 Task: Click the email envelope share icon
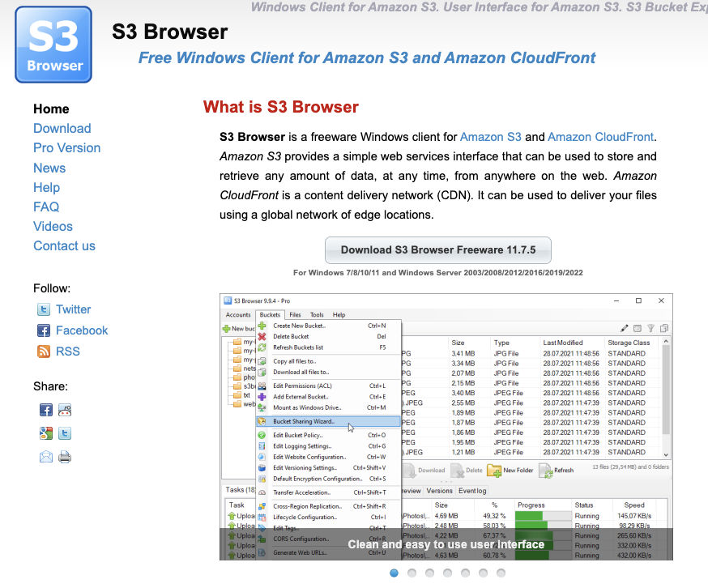[x=46, y=457]
